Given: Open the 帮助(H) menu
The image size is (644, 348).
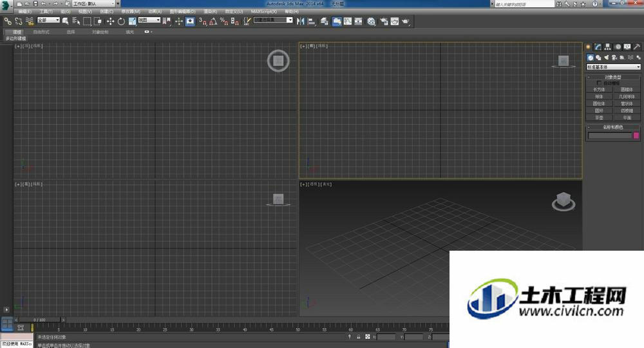Looking at the screenshot, I should pyautogui.click(x=292, y=12).
